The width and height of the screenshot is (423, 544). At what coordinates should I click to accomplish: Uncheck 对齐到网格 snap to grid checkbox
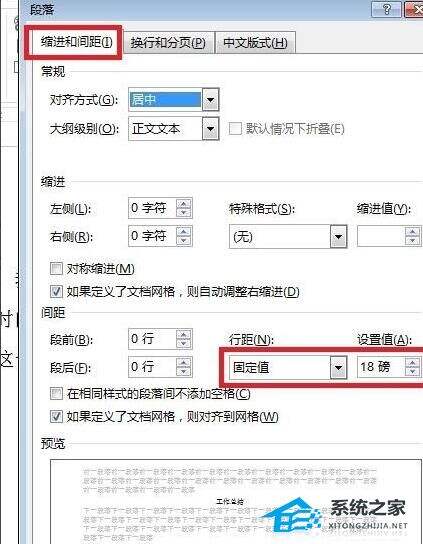tap(56, 416)
